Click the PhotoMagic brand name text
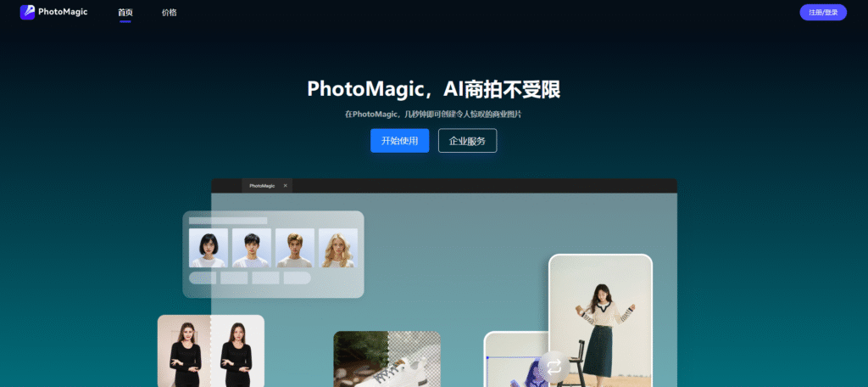 tap(63, 12)
